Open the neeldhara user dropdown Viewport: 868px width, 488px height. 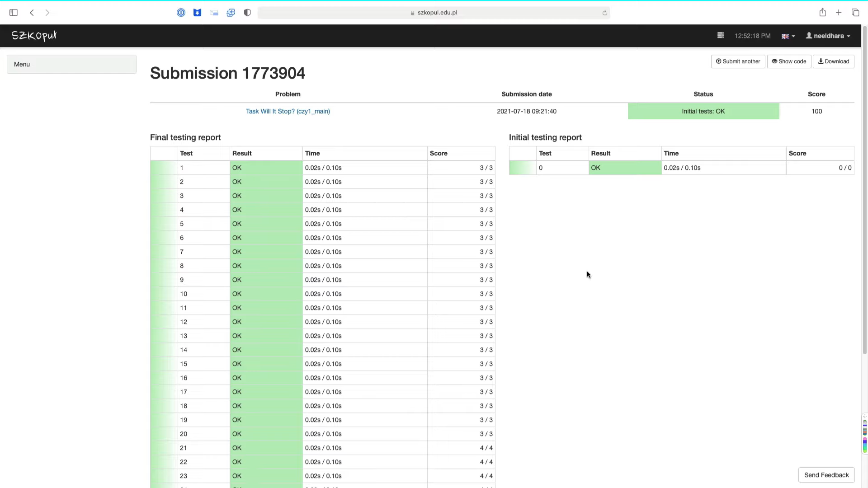(x=828, y=36)
